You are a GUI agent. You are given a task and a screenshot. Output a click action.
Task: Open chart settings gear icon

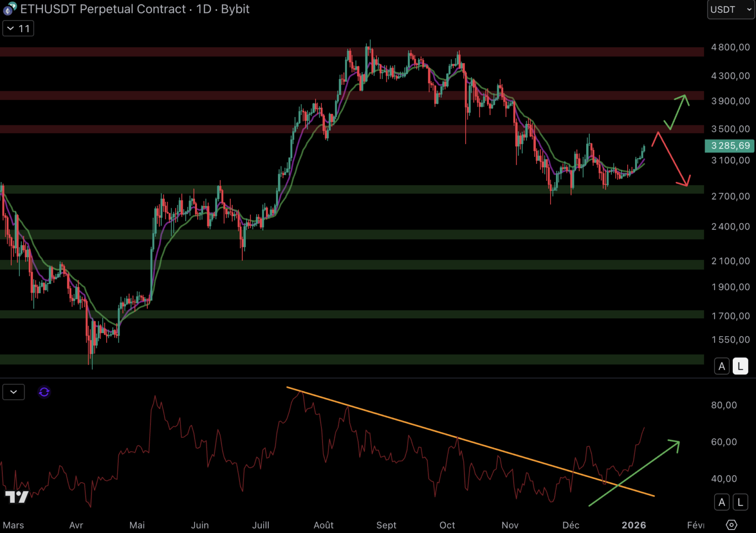pos(731,525)
